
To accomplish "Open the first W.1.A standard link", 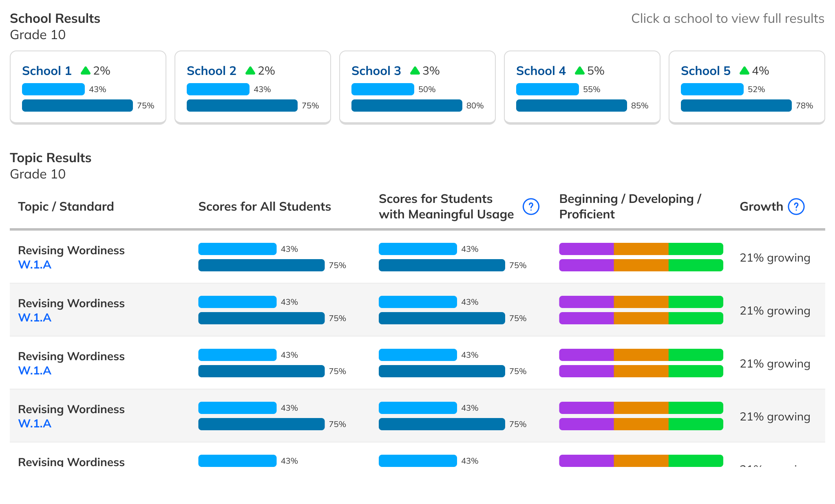I will (x=35, y=265).
